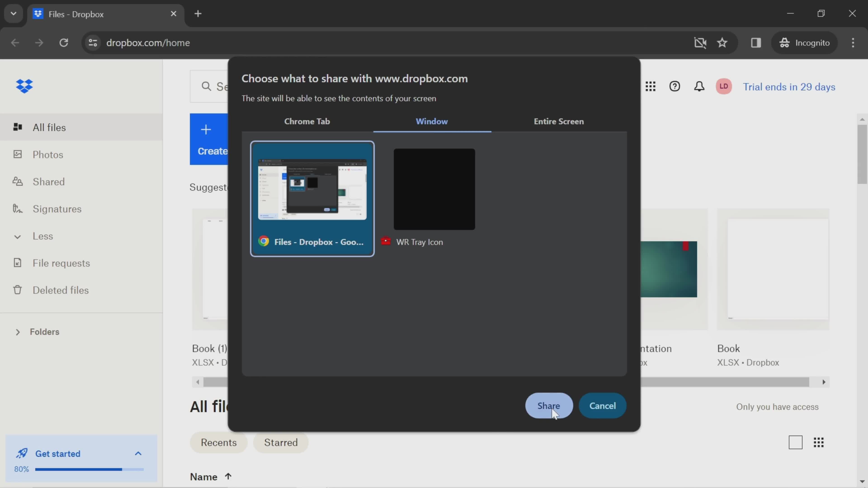Filter by Recents
The height and width of the screenshot is (488, 868).
coord(219,442)
